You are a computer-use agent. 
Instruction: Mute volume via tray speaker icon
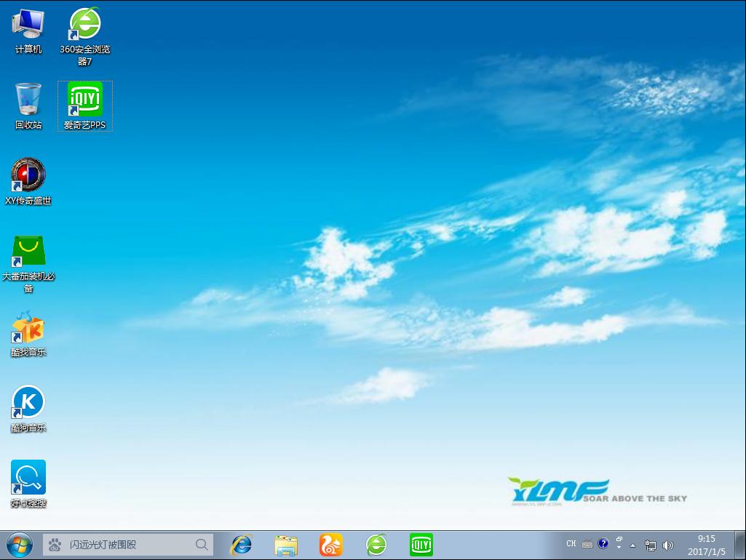[x=668, y=543]
